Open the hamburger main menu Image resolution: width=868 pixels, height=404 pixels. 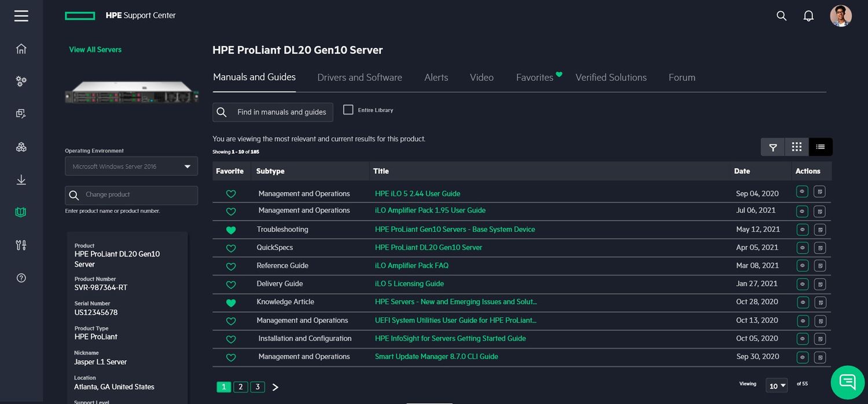(x=21, y=16)
